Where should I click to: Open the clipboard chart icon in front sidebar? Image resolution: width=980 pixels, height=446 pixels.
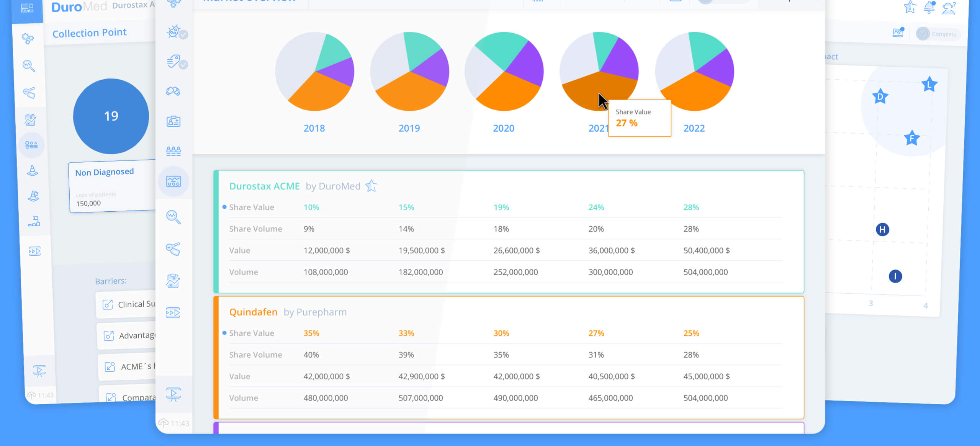(173, 281)
